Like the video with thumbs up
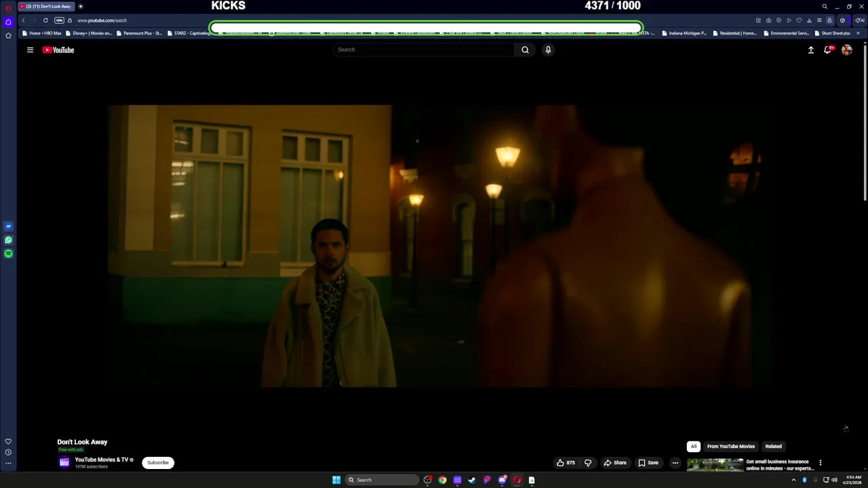This screenshot has width=868, height=488. pyautogui.click(x=566, y=463)
